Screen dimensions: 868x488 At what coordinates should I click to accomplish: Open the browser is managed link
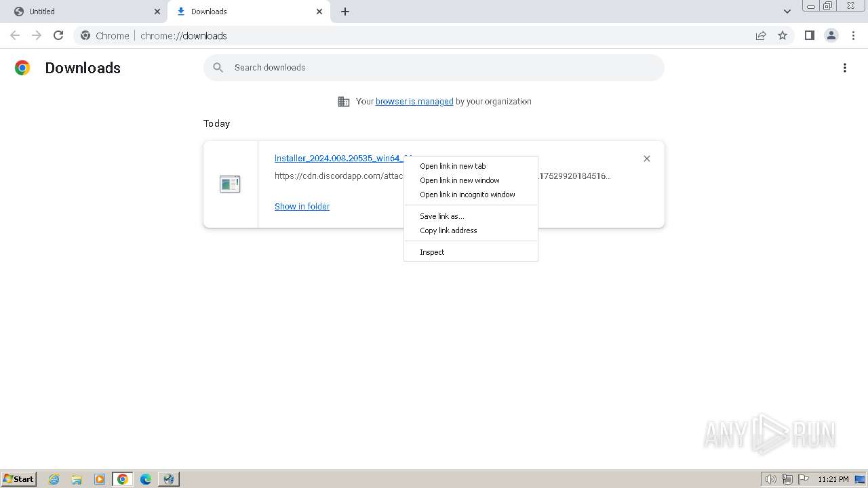click(x=414, y=102)
